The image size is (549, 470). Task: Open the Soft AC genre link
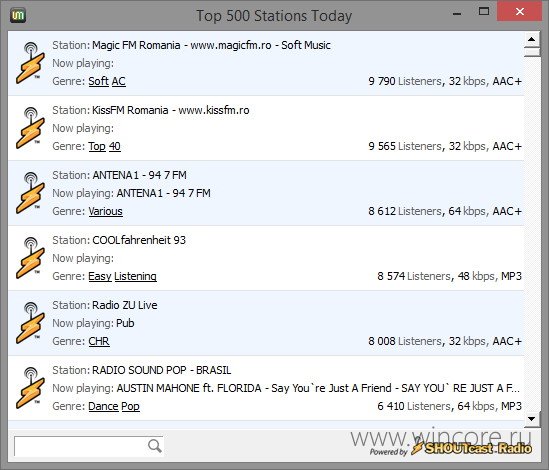tap(107, 81)
